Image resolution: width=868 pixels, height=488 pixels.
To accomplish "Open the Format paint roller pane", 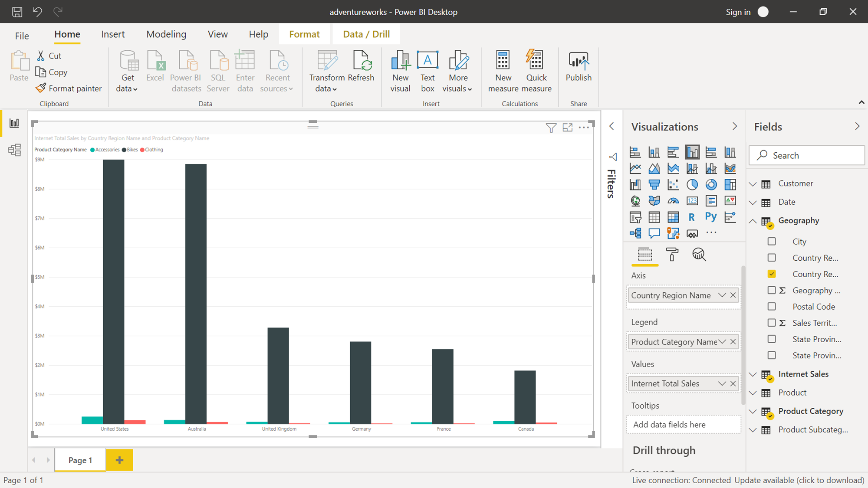I will pyautogui.click(x=672, y=255).
